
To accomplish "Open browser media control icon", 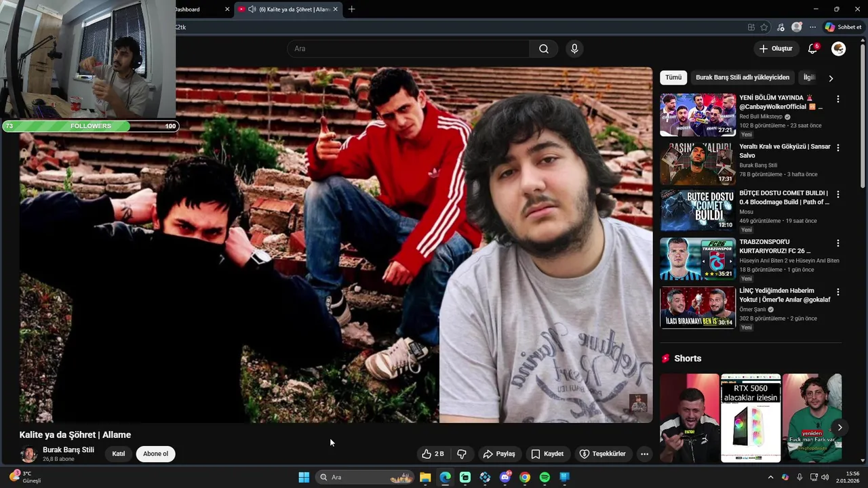I will pyautogui.click(x=781, y=27).
